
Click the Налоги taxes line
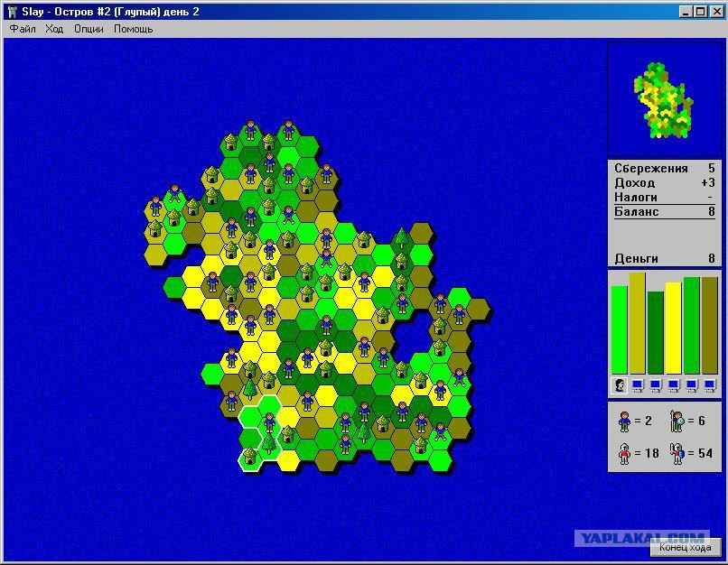pos(665,197)
